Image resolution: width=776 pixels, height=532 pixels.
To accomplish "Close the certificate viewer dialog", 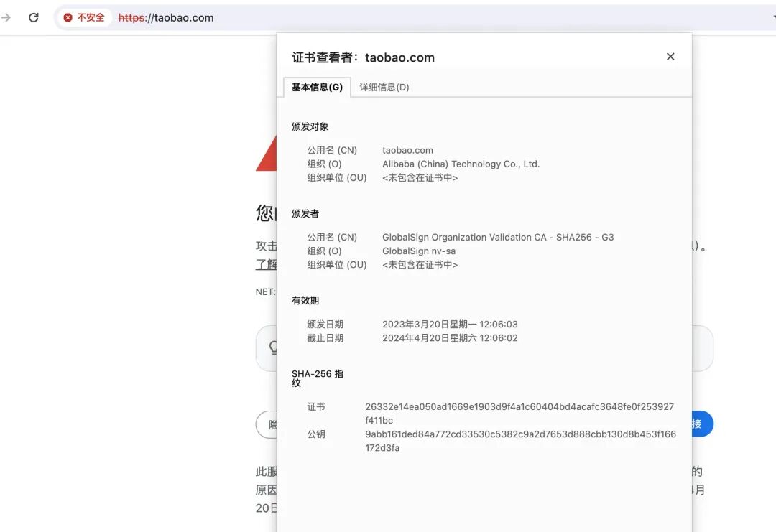I will point(670,57).
